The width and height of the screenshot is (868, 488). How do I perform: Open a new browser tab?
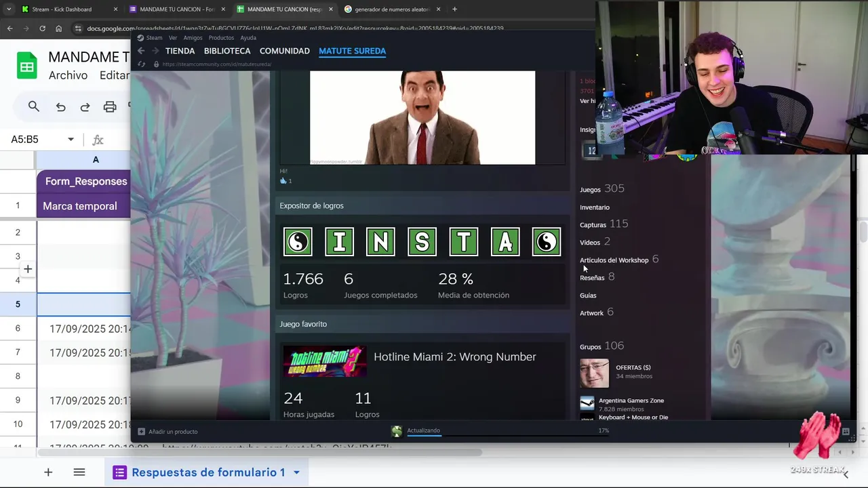click(454, 9)
